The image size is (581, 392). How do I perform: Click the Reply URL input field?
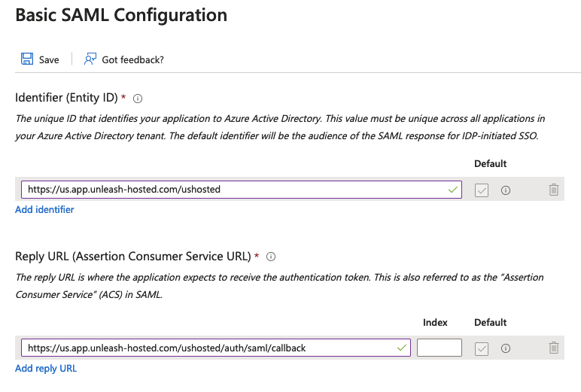pyautogui.click(x=203, y=348)
